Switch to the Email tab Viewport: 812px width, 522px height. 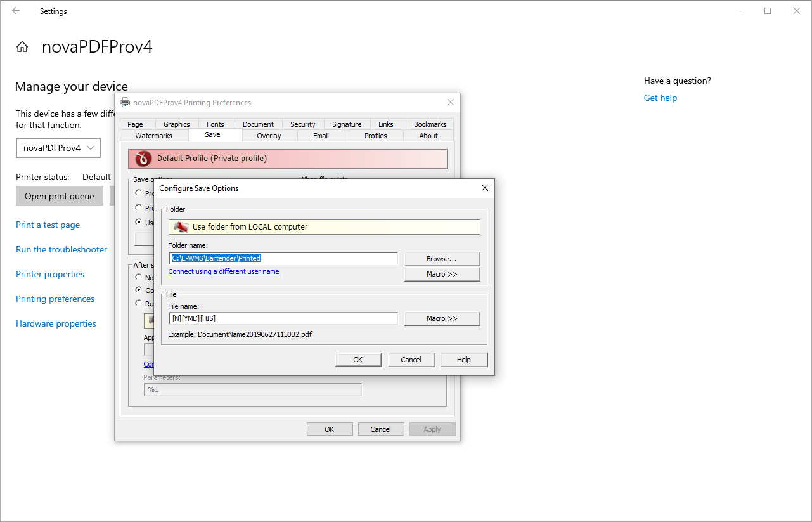pos(321,136)
